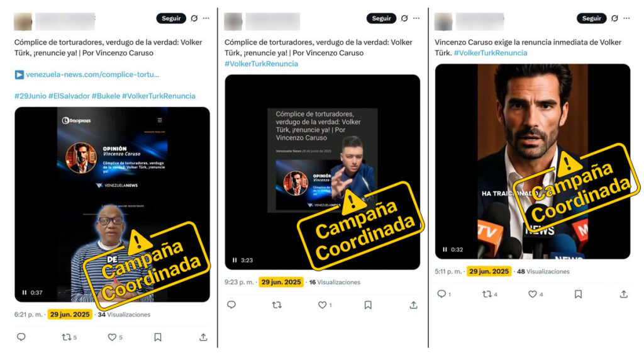This screenshot has height=355, width=644.
Task: Click #VolkerTurkRenuncia hashtag in the second tweet
Action: tap(261, 64)
